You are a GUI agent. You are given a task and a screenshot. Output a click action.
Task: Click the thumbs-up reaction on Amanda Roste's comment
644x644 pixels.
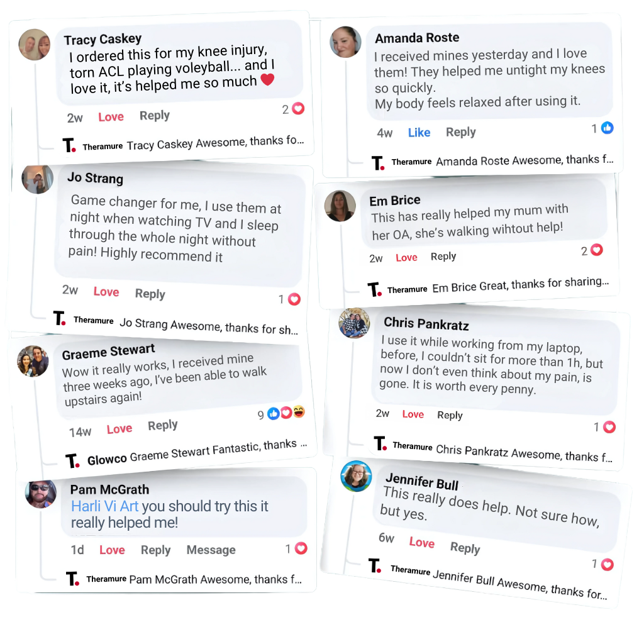[607, 128]
